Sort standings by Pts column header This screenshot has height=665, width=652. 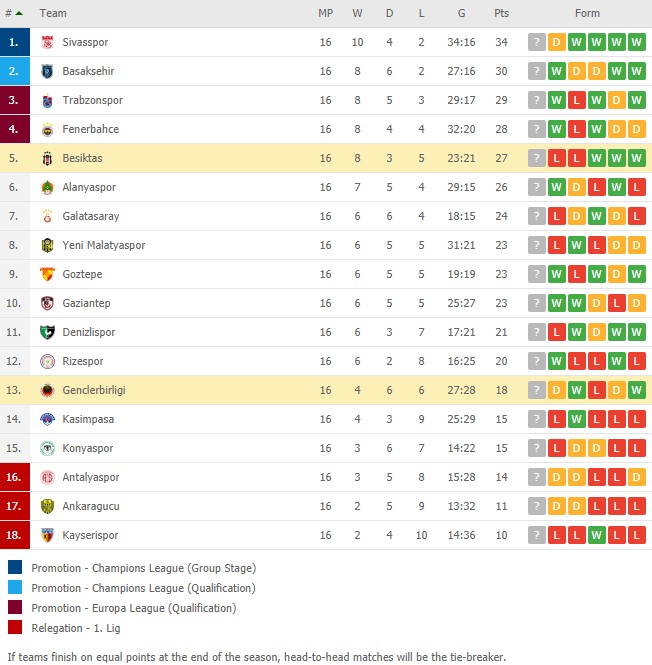(x=501, y=13)
